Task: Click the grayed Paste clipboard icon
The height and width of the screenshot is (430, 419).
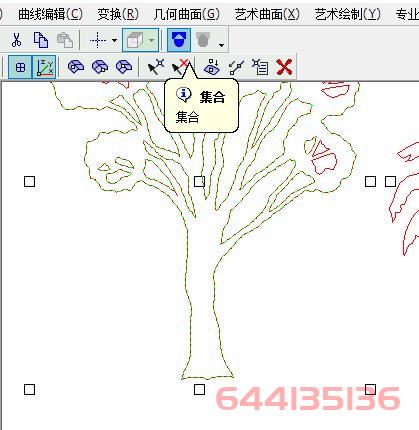Action: tap(65, 40)
